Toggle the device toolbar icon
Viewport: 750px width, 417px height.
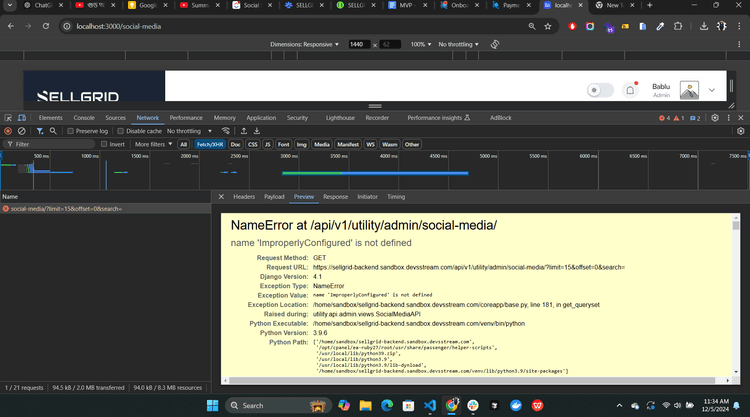tap(23, 118)
